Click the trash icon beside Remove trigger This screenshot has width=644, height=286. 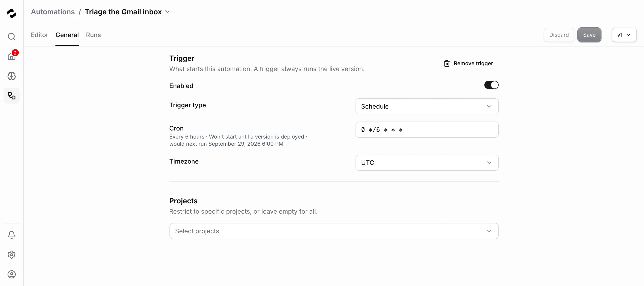pyautogui.click(x=447, y=63)
